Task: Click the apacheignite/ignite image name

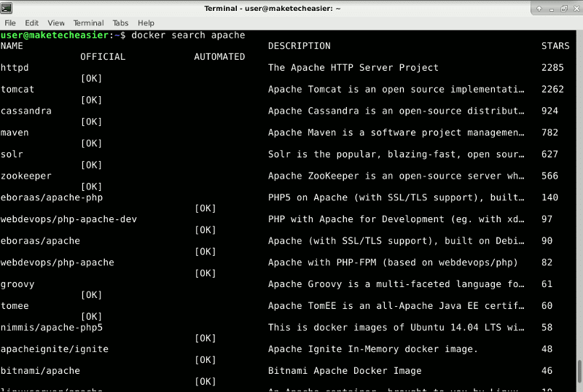Action: pos(54,349)
